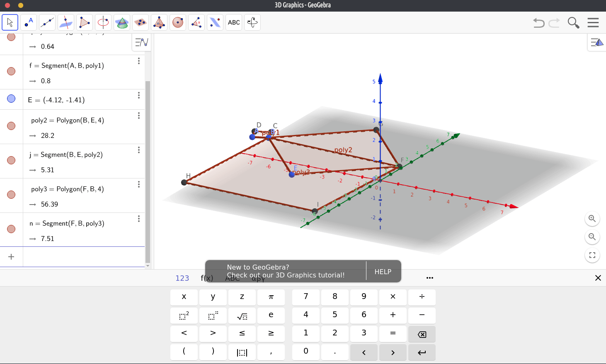The image size is (606, 364).
Task: Click the squared exponent key
Action: [x=184, y=316]
